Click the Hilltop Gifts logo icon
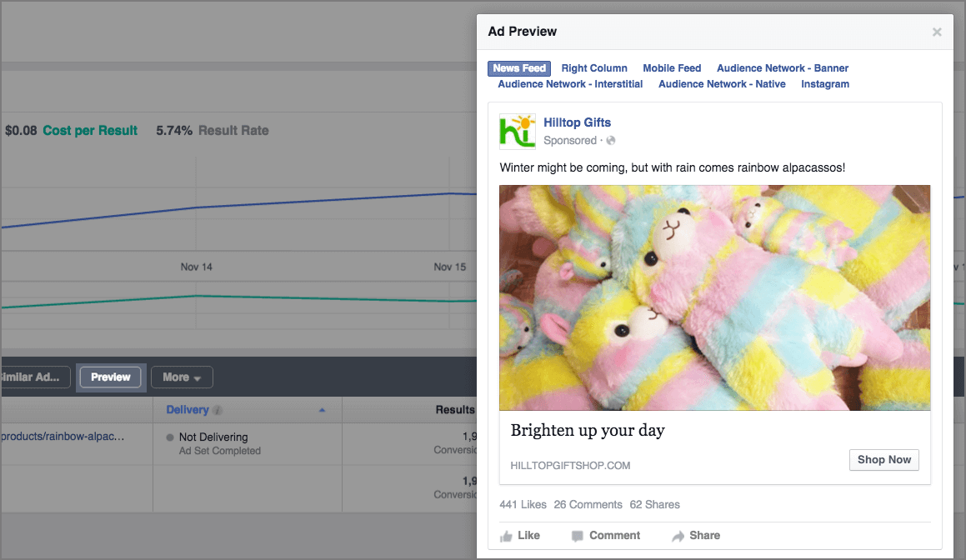 [517, 132]
